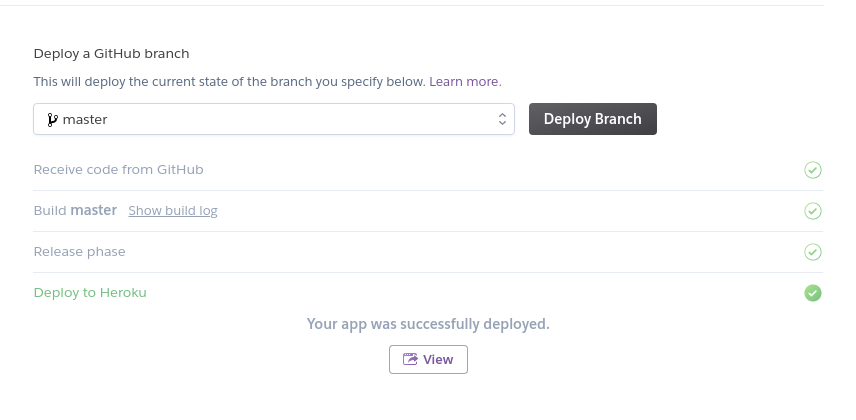Click the 'Release phase' text
Screen dimensions: 856x420
point(80,252)
